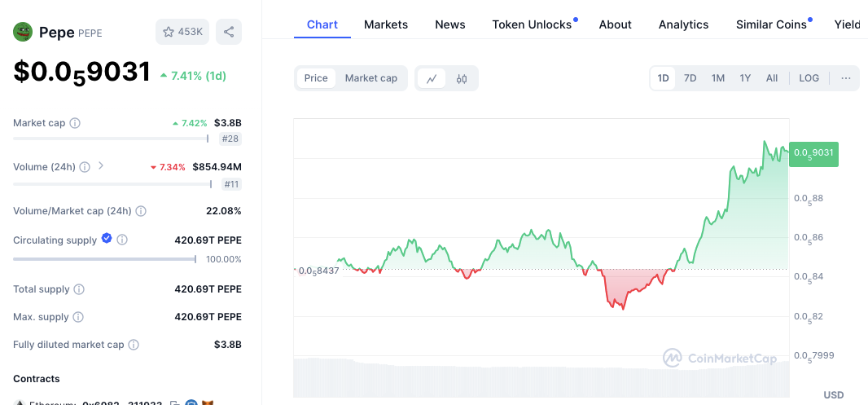Expand the Volume (24h) chevron arrow

pyautogui.click(x=101, y=165)
